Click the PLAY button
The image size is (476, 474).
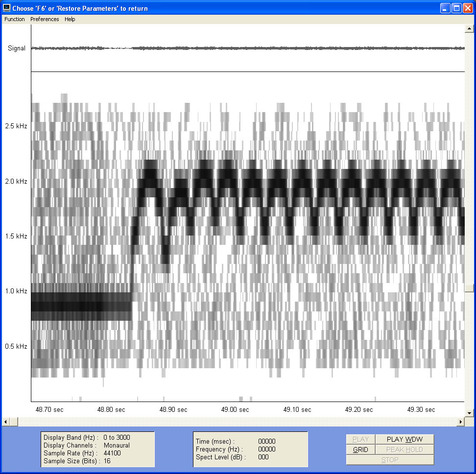[x=360, y=439]
